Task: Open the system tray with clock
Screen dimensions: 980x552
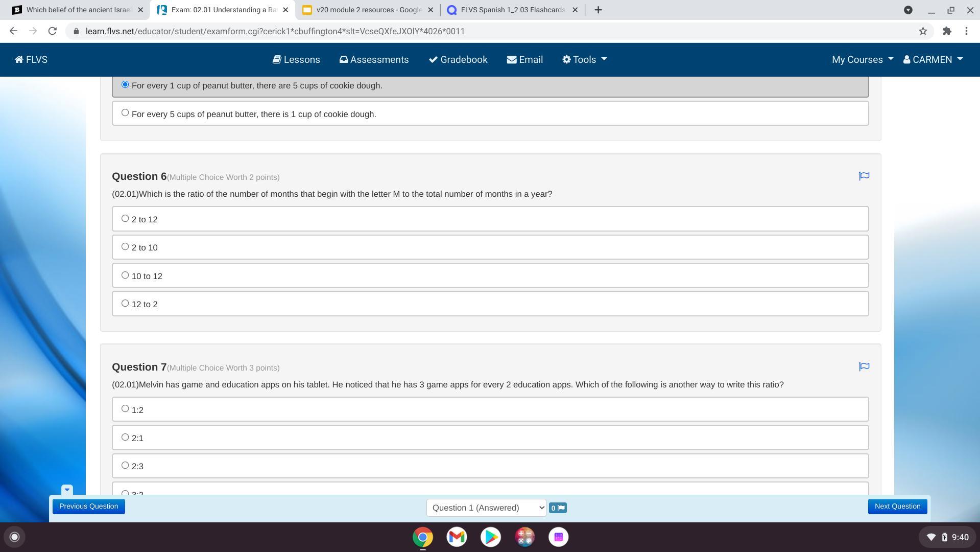Action: [x=947, y=537]
